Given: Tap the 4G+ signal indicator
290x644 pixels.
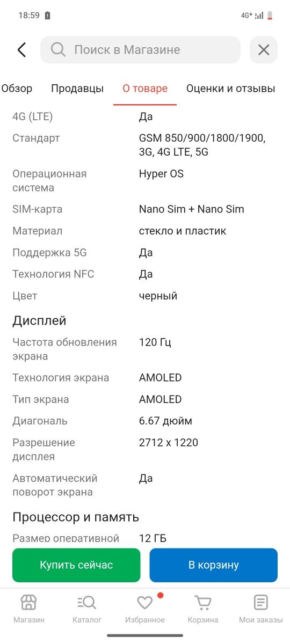Looking at the screenshot, I should (247, 16).
